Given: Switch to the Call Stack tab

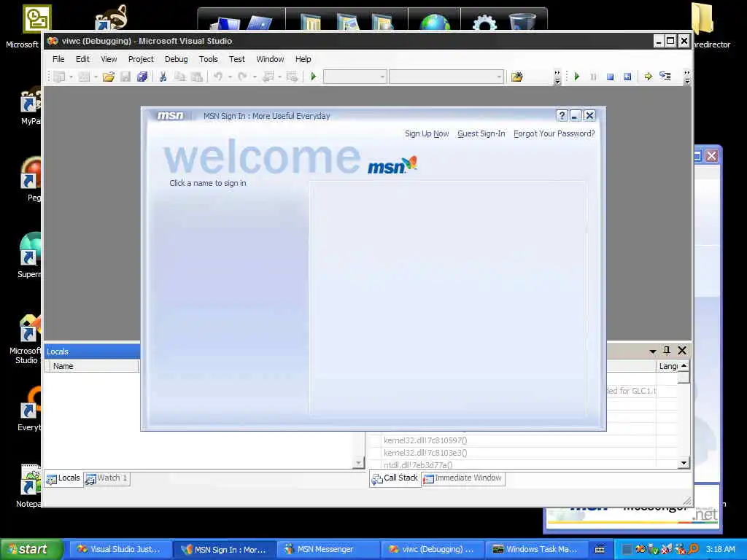Looking at the screenshot, I should click(395, 478).
